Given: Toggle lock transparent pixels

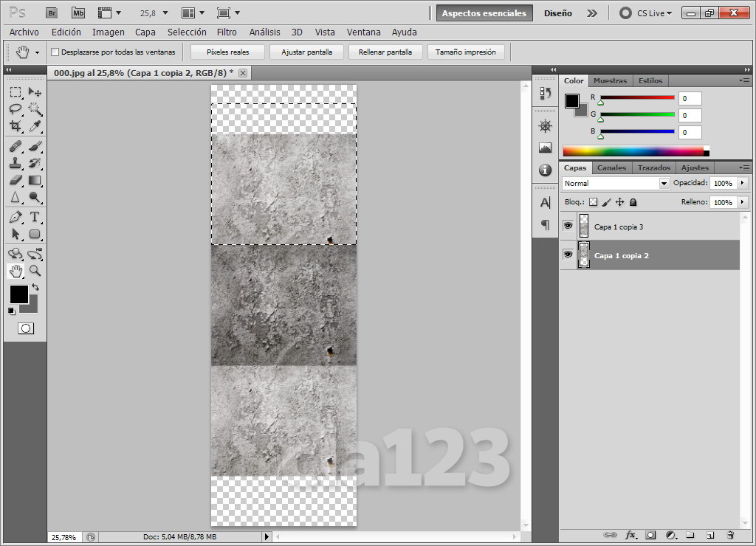Looking at the screenshot, I should tap(593, 202).
